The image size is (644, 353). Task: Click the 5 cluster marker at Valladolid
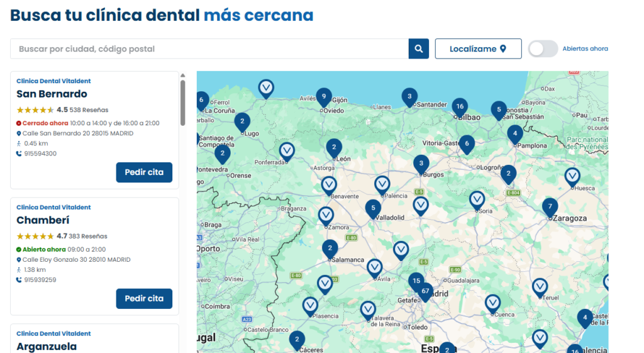(373, 209)
